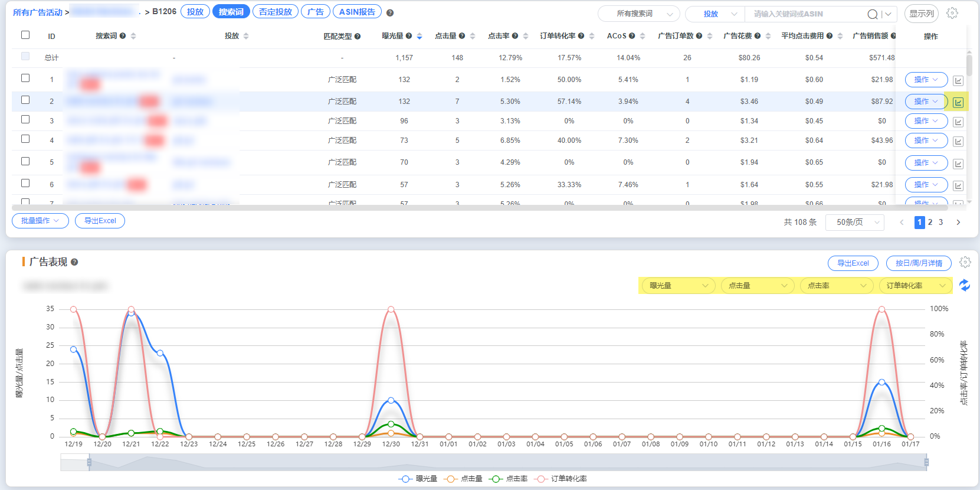
Task: Click the left handle of chart range slider
Action: click(x=89, y=462)
